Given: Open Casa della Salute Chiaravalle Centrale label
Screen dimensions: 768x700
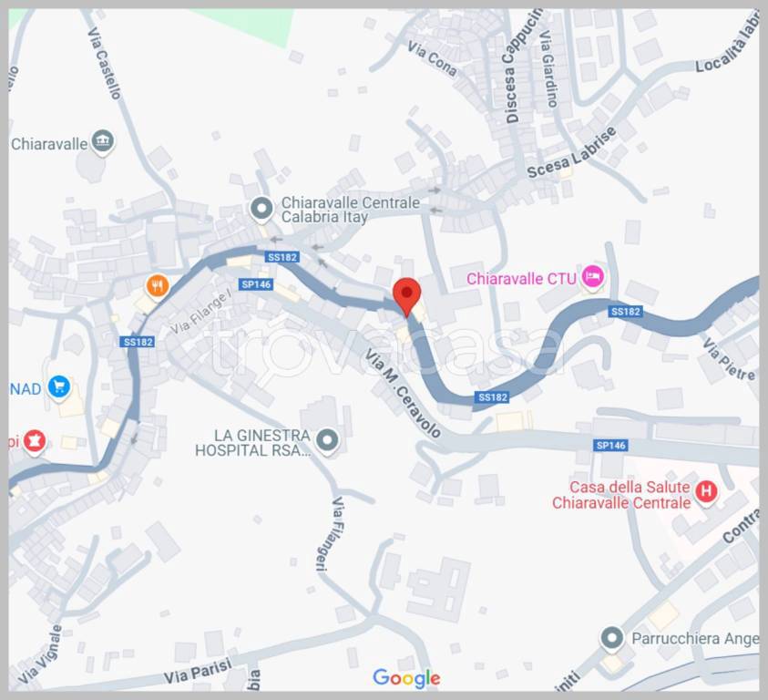Looking at the screenshot, I should pyautogui.click(x=621, y=495).
